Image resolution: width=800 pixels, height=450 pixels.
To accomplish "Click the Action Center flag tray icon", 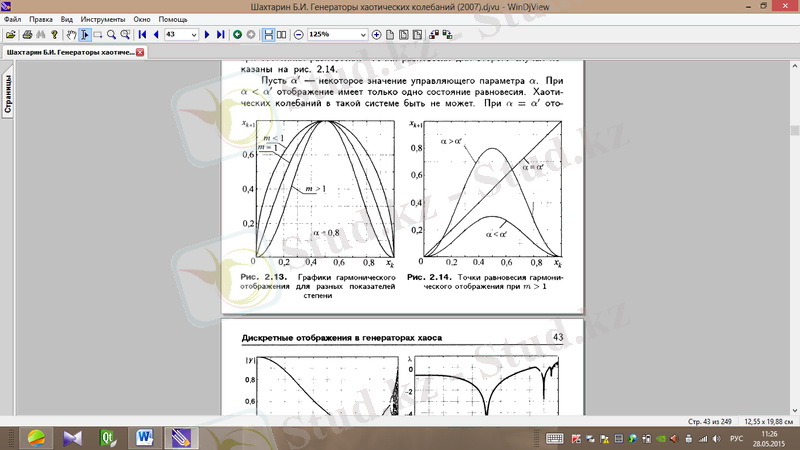I will coord(604,439).
